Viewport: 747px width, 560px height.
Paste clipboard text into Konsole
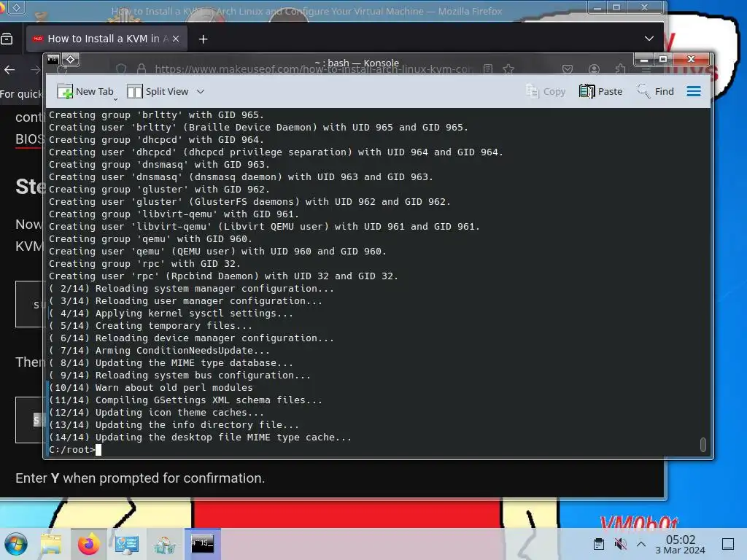[x=601, y=91]
